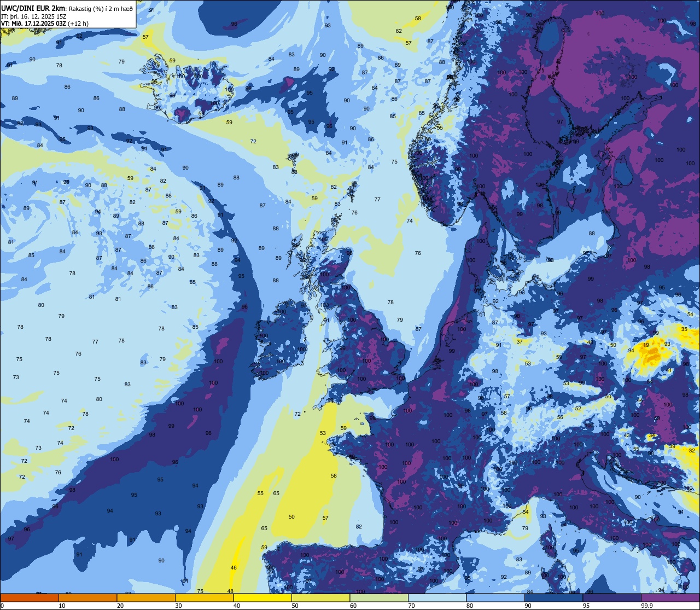Click the map value '52'
This screenshot has height=610, width=700.
(x=578, y=409)
